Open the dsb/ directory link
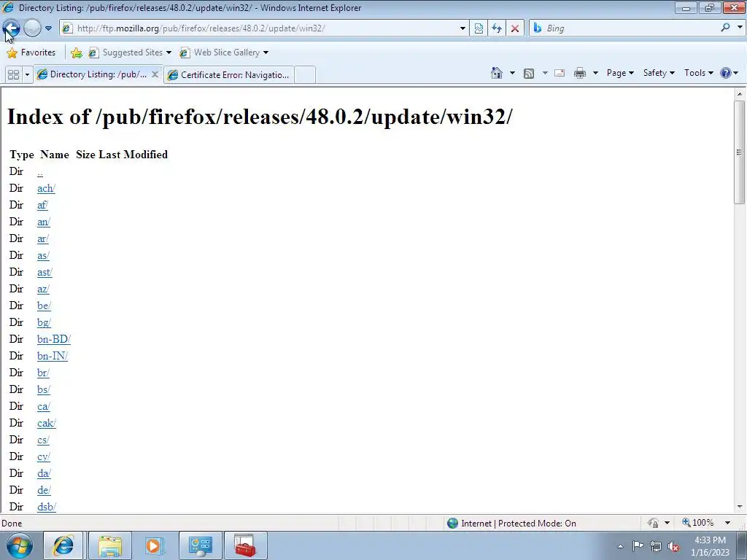Image resolution: width=747 pixels, height=560 pixels. coord(47,507)
